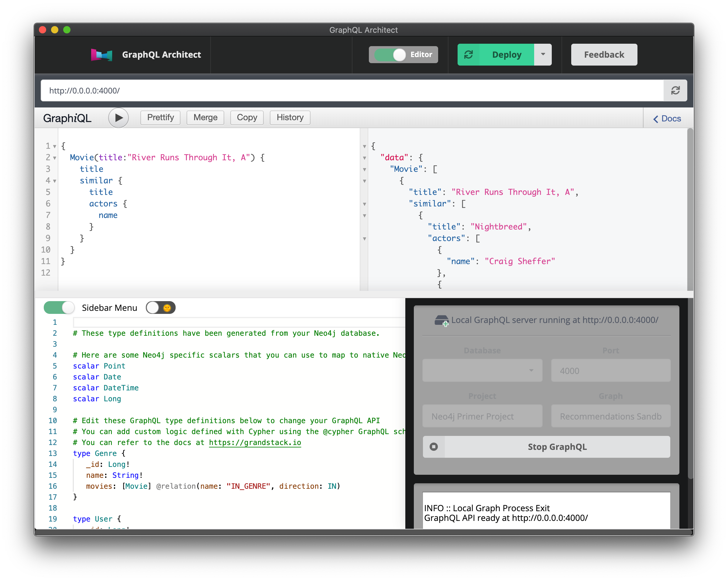Viewport: 728px width, 581px height.
Task: Click the sun icon on the theme switch
Action: [x=167, y=307]
